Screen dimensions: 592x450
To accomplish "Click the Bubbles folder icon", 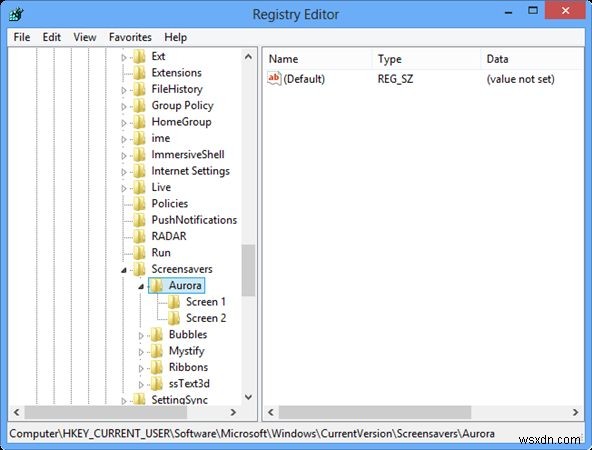I will pyautogui.click(x=157, y=334).
